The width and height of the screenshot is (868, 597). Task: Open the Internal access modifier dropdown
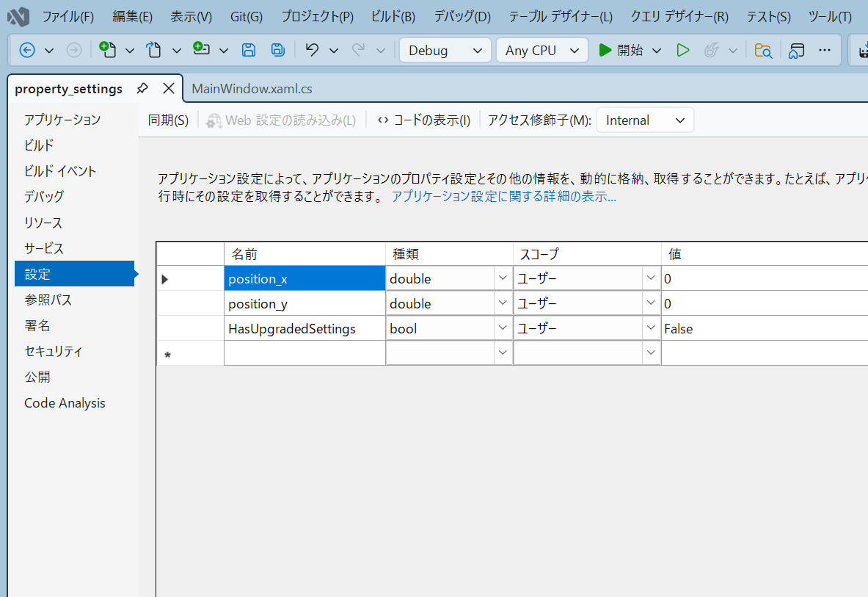point(645,120)
